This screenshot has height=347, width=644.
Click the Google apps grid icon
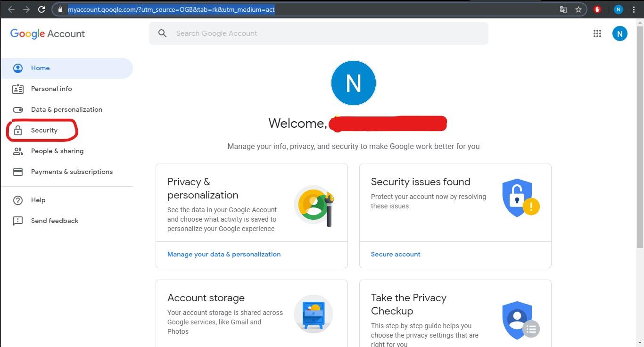coord(597,33)
